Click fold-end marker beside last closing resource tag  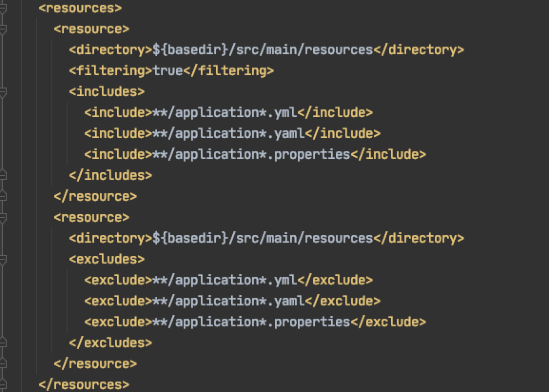click(x=2, y=364)
